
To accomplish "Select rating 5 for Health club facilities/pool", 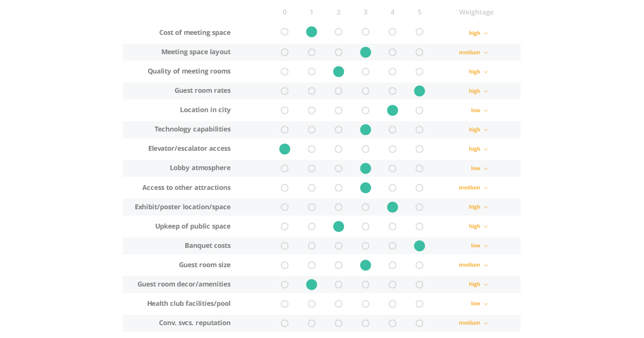I will click(419, 303).
